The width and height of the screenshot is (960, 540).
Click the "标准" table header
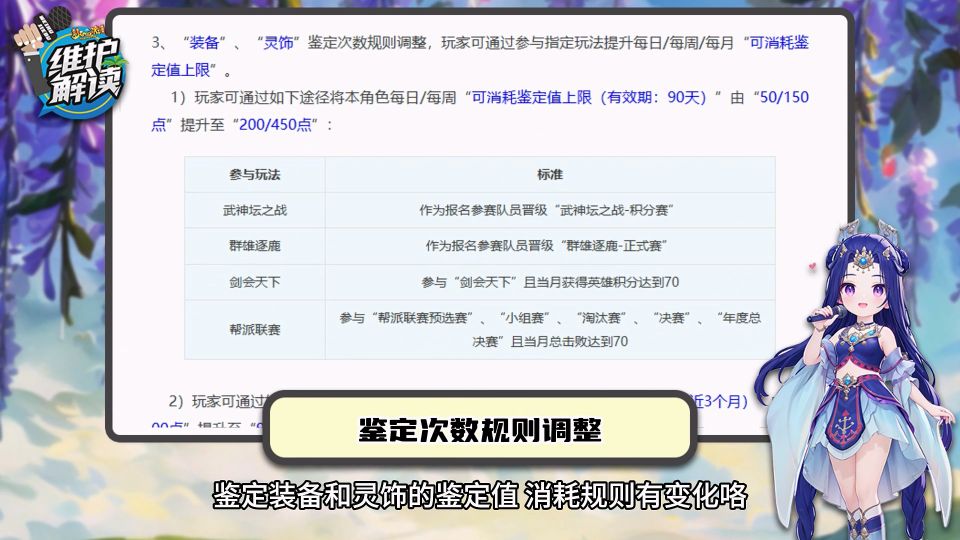[550, 174]
